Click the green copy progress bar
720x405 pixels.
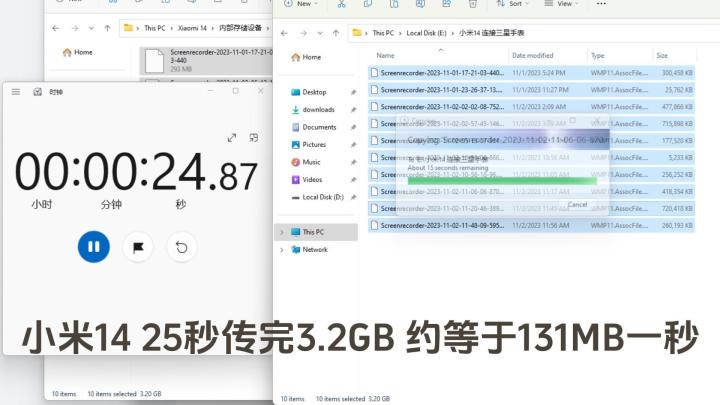point(502,181)
